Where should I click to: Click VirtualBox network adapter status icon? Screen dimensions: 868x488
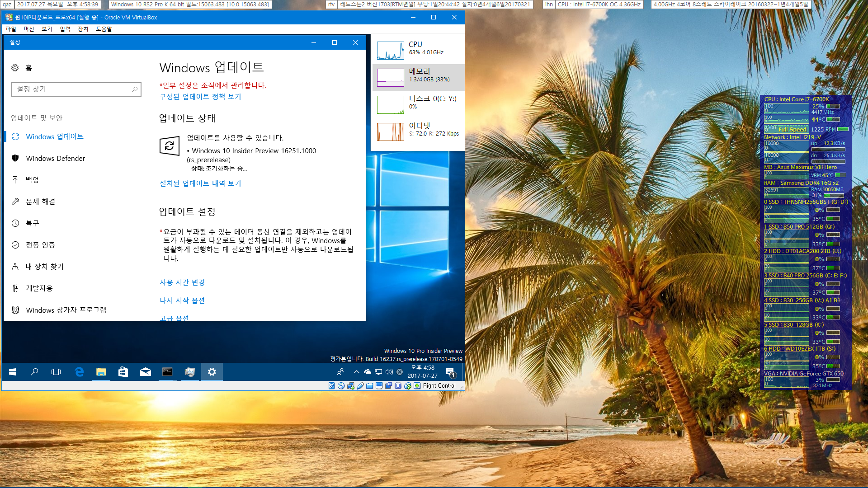(x=350, y=385)
